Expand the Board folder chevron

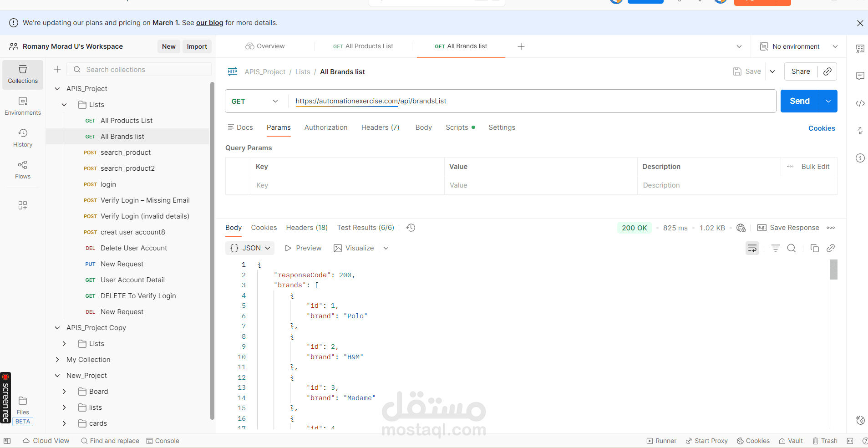(64, 392)
